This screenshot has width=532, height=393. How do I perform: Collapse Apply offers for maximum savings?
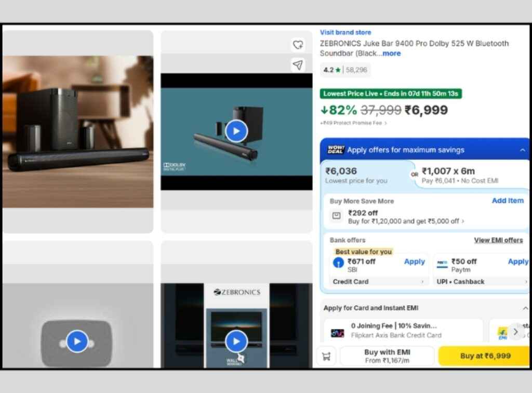click(x=522, y=150)
